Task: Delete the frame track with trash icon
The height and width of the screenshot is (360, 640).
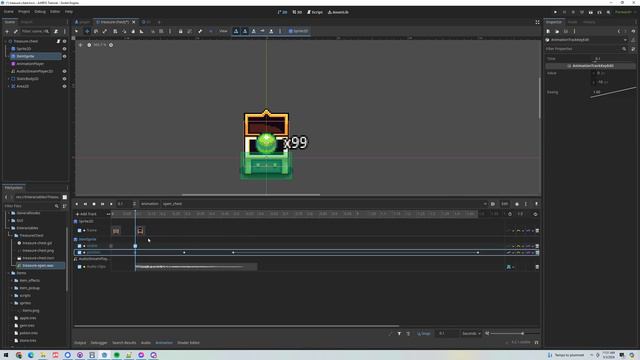Action: pos(537,231)
